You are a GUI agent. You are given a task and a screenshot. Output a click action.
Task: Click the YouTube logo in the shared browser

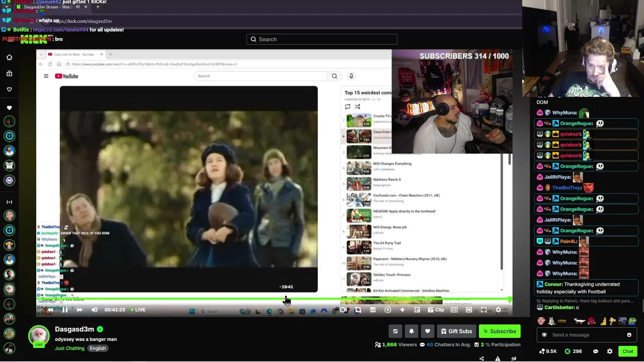pos(66,76)
